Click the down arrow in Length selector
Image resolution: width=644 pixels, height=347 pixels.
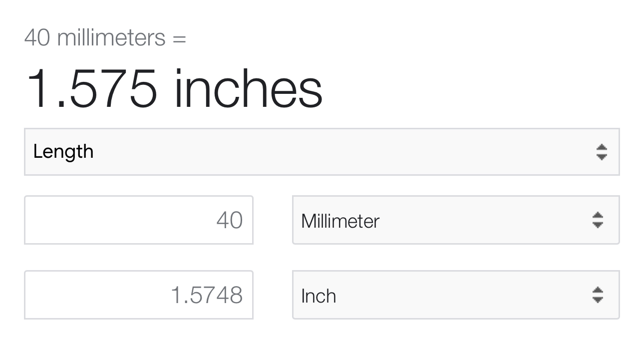(602, 157)
